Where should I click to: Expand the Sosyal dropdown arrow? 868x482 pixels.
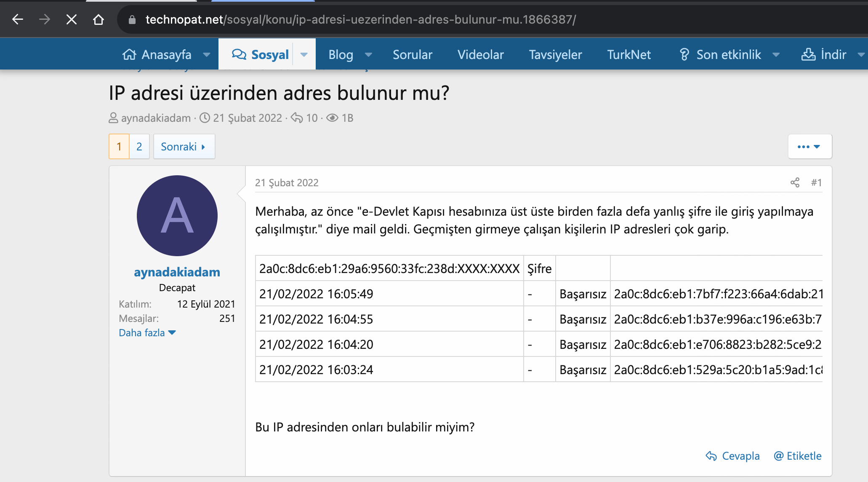click(304, 54)
